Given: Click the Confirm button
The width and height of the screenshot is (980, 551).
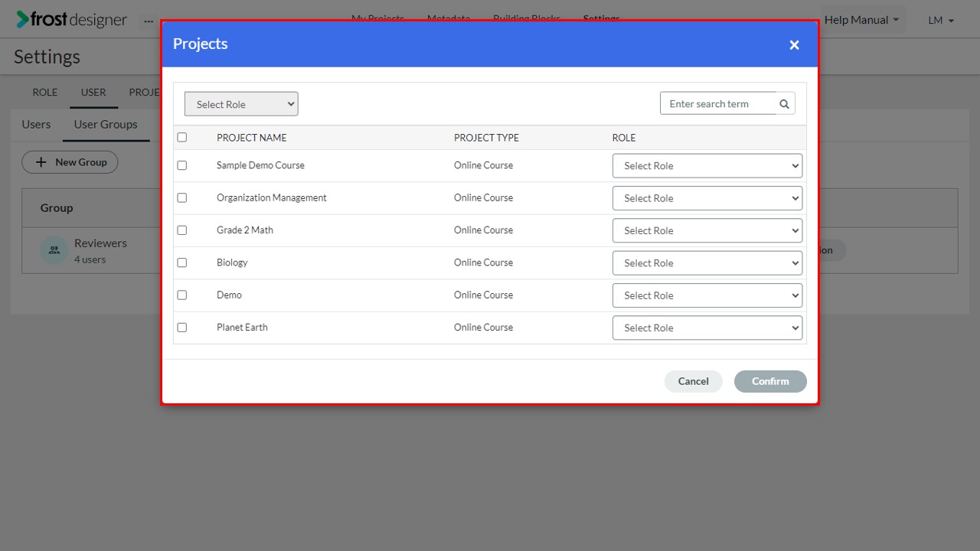Looking at the screenshot, I should pyautogui.click(x=770, y=381).
